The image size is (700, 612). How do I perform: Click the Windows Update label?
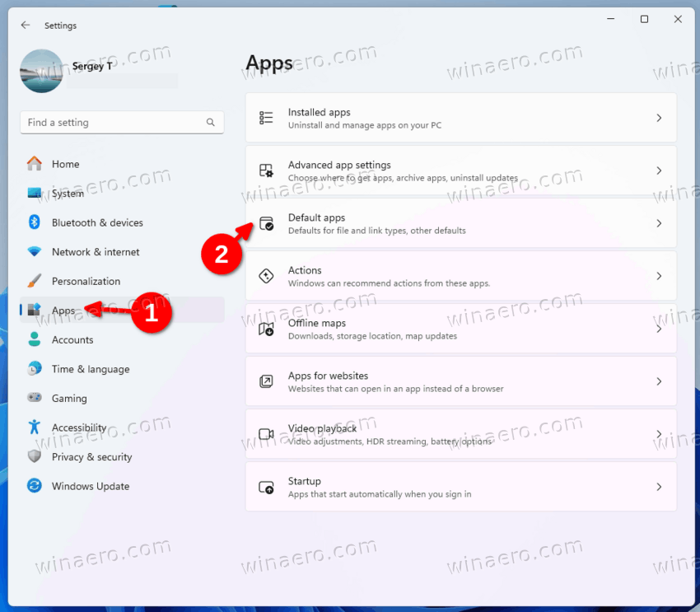91,486
